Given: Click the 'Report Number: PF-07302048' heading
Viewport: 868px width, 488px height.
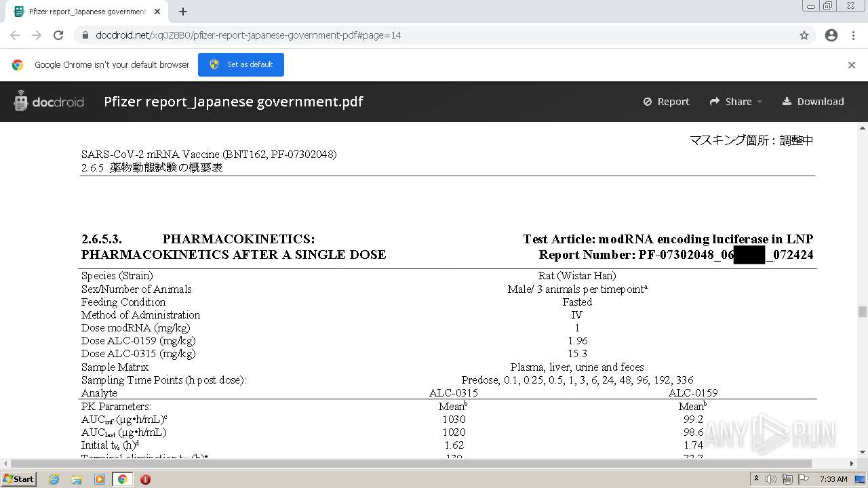Looking at the screenshot, I should [x=676, y=255].
